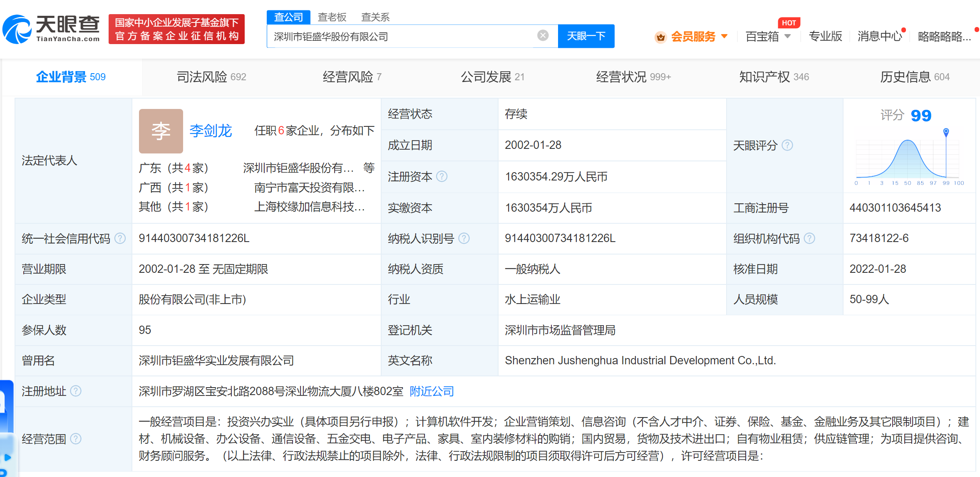The width and height of the screenshot is (980, 477).
Task: Click the 李 avatar thumbnail
Action: tap(161, 131)
